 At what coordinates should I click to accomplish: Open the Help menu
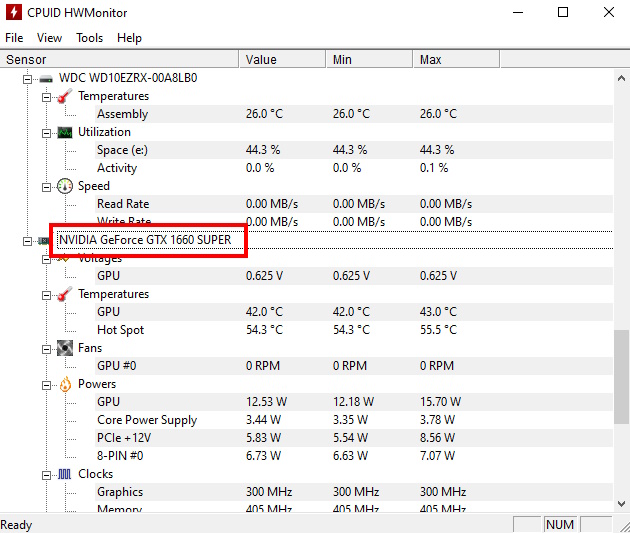(x=129, y=38)
